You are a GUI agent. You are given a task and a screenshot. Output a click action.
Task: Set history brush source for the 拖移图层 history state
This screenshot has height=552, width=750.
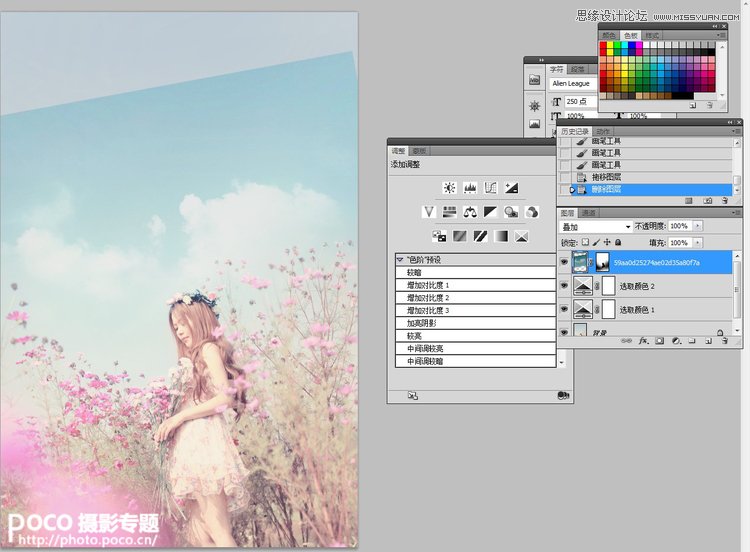point(565,177)
